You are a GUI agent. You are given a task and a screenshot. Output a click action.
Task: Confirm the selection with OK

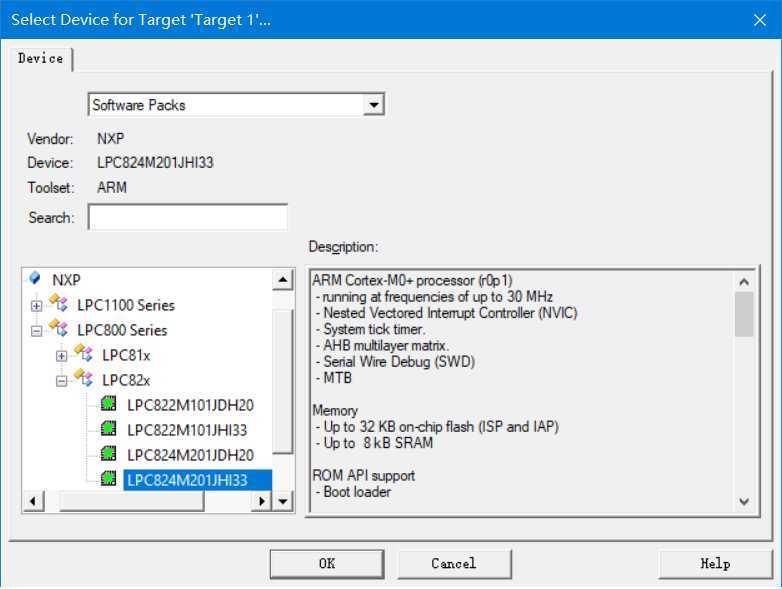pos(327,564)
